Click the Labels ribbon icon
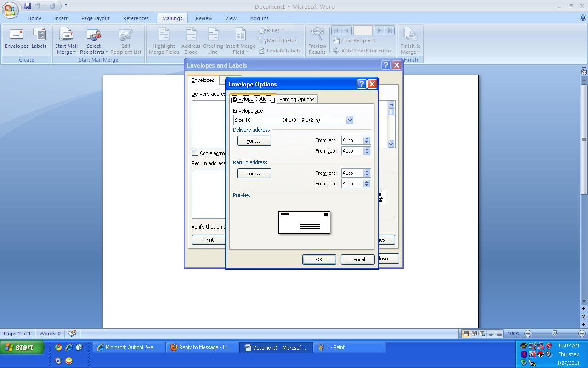The width and height of the screenshot is (588, 368). [39, 39]
